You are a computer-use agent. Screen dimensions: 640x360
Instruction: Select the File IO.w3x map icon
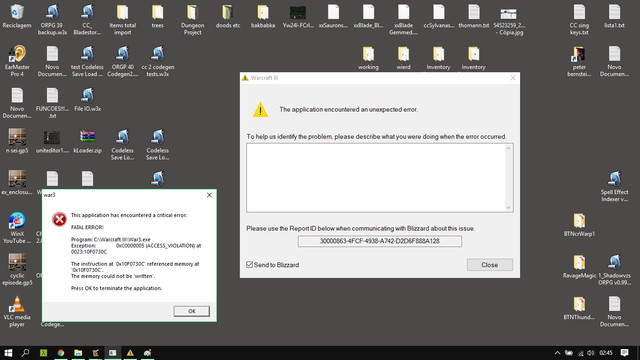(x=87, y=100)
